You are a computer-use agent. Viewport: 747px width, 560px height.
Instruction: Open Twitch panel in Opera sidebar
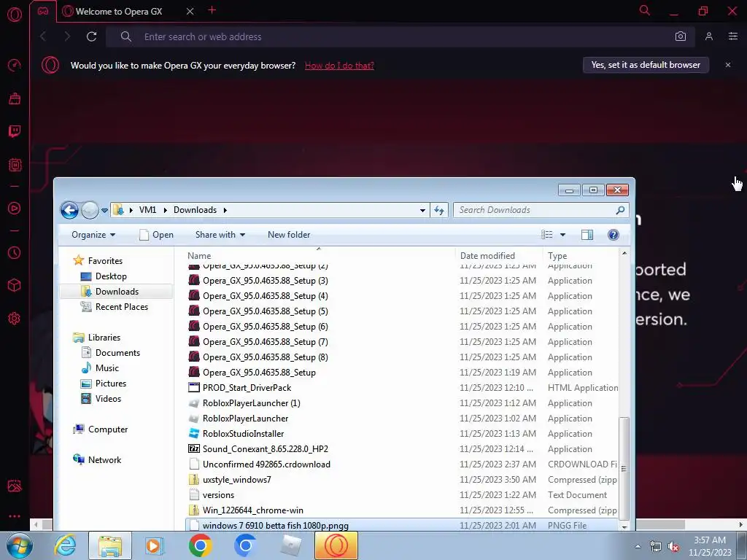[x=15, y=131]
